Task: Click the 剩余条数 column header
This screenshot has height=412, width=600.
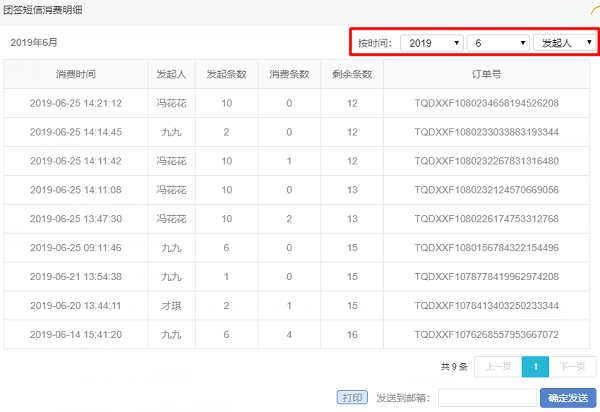Action: coord(352,74)
